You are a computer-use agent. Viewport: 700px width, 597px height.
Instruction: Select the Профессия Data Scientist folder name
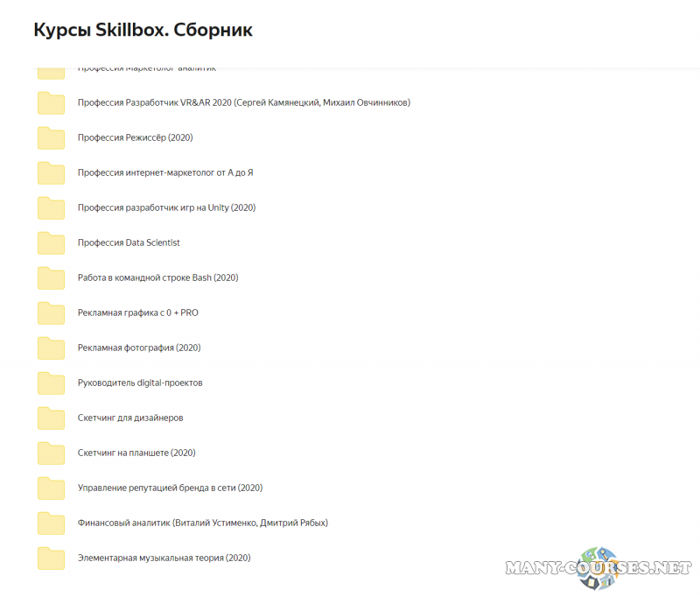(x=129, y=242)
